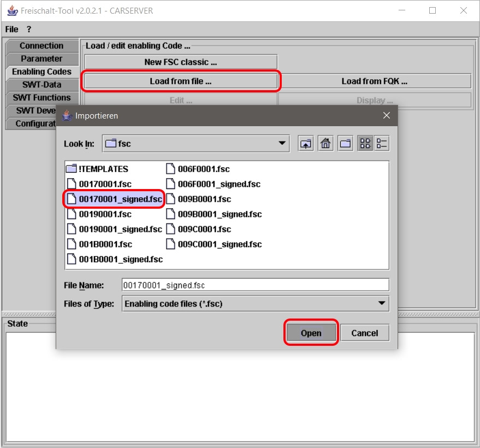Select file 001B0001.fsc
The image size is (480, 448).
click(x=100, y=244)
